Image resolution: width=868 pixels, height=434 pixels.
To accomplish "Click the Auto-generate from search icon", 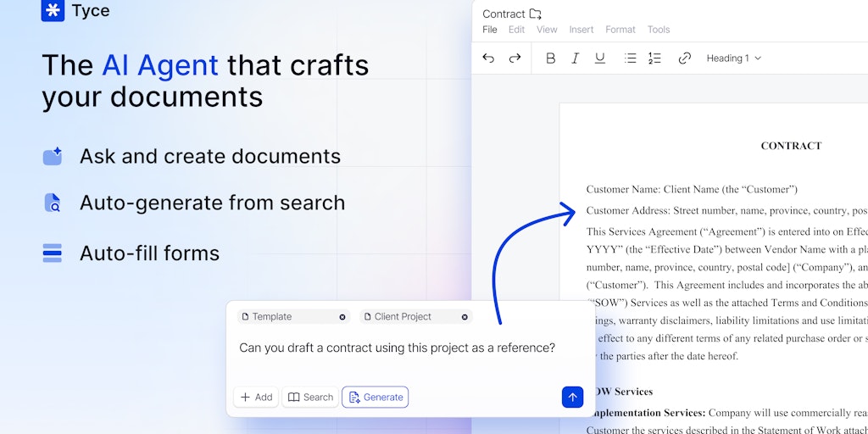I will 53,203.
